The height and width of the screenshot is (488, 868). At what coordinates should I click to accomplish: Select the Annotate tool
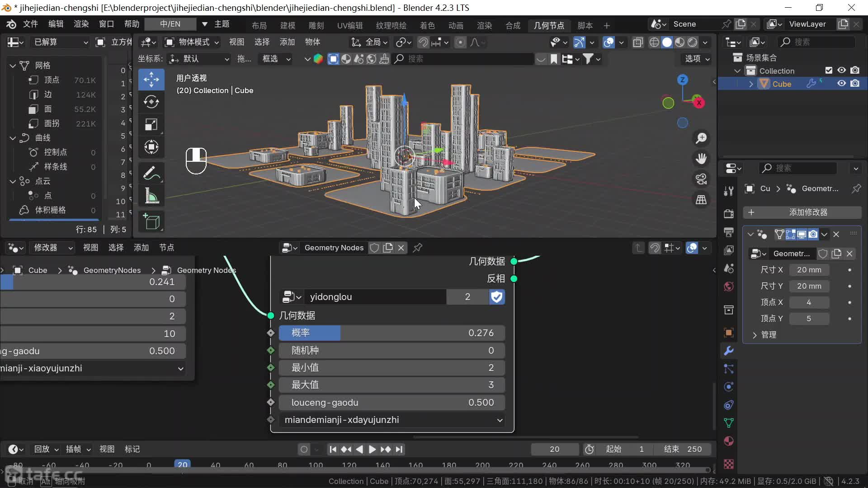[x=151, y=173]
